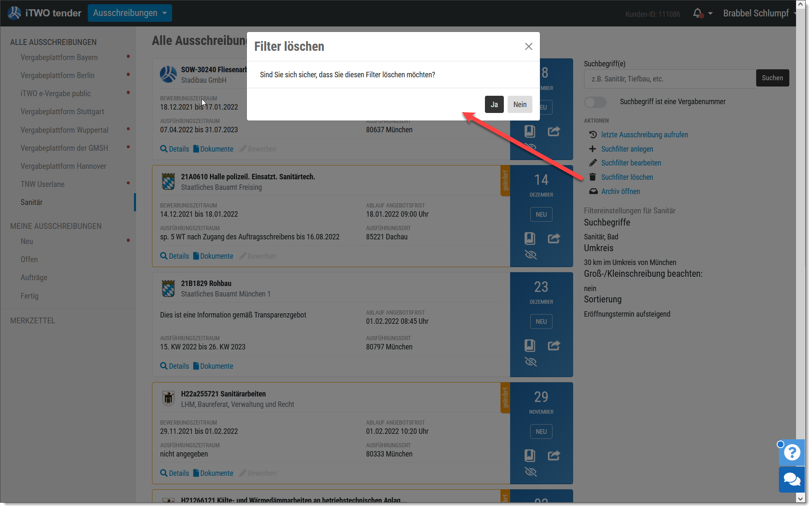Open Aufträge under Meine Ausschreibungen

click(34, 278)
